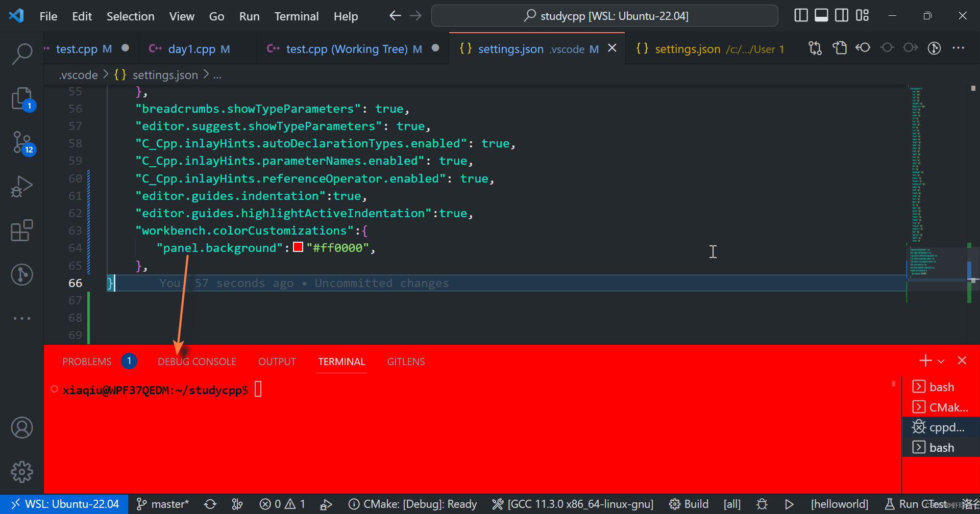980x514 pixels.
Task: Click Synchronize Changes icon in status bar
Action: click(210, 504)
